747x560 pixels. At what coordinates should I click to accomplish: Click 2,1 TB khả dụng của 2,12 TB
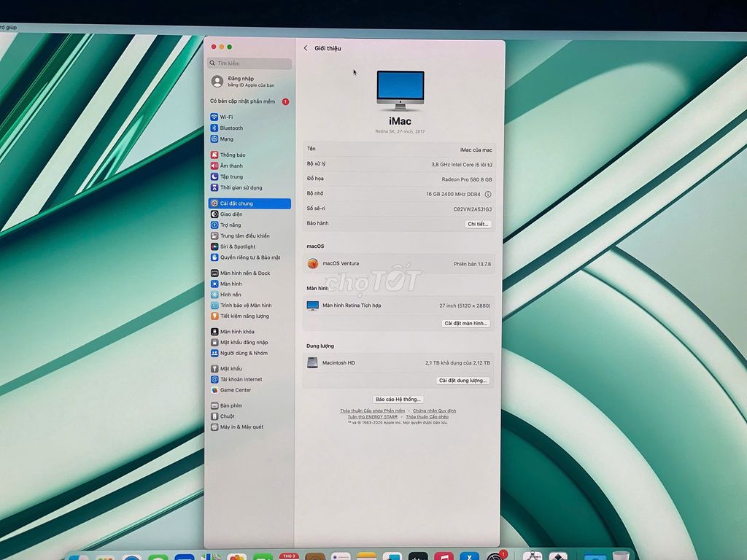pos(457,363)
